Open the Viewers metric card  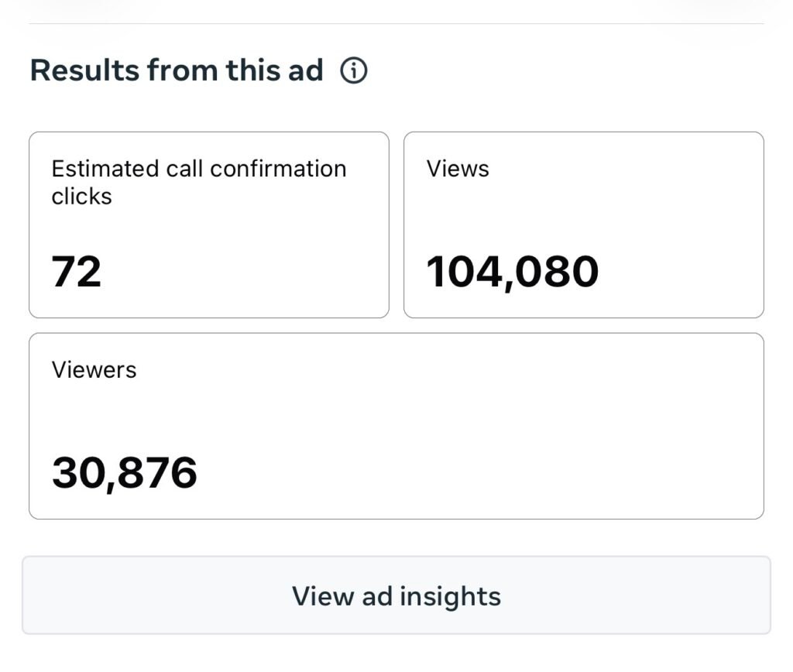(x=396, y=426)
